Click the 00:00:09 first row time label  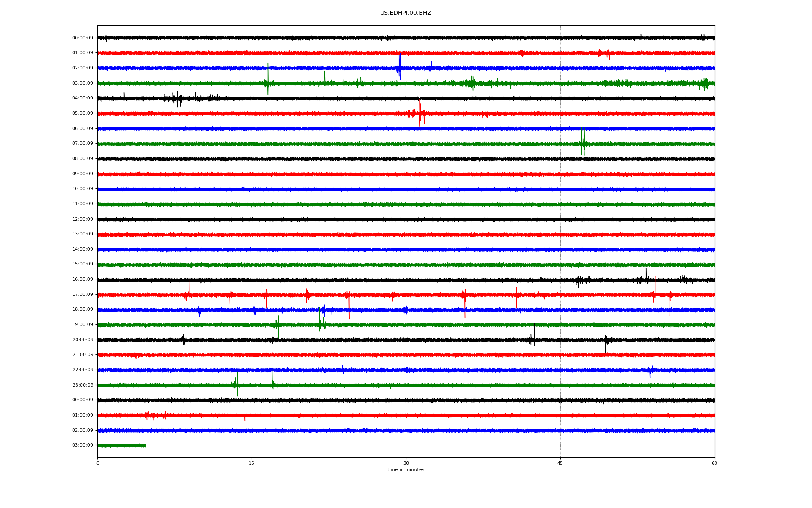pos(82,38)
